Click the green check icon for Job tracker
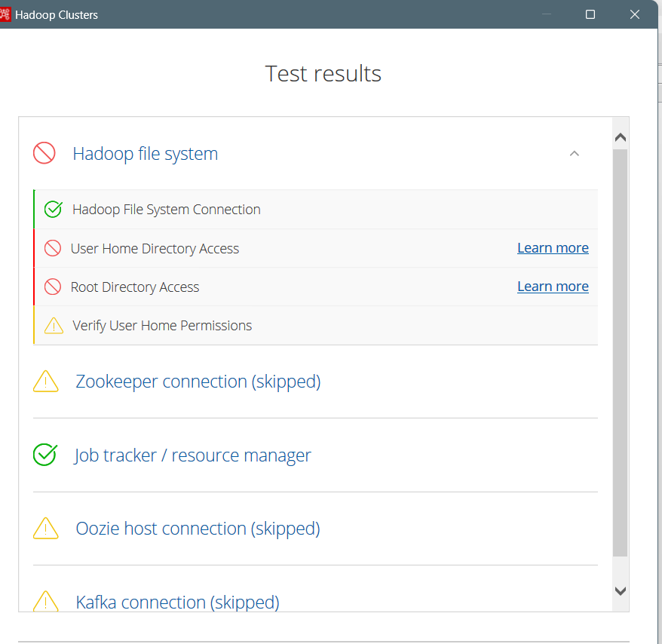Screen dimensions: 662x644 (x=45, y=455)
